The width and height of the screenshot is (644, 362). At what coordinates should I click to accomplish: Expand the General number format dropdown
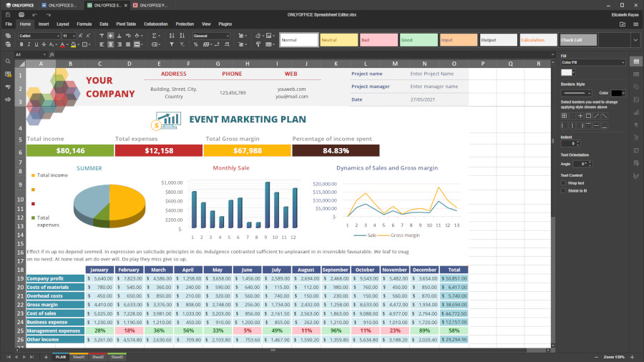(228, 36)
